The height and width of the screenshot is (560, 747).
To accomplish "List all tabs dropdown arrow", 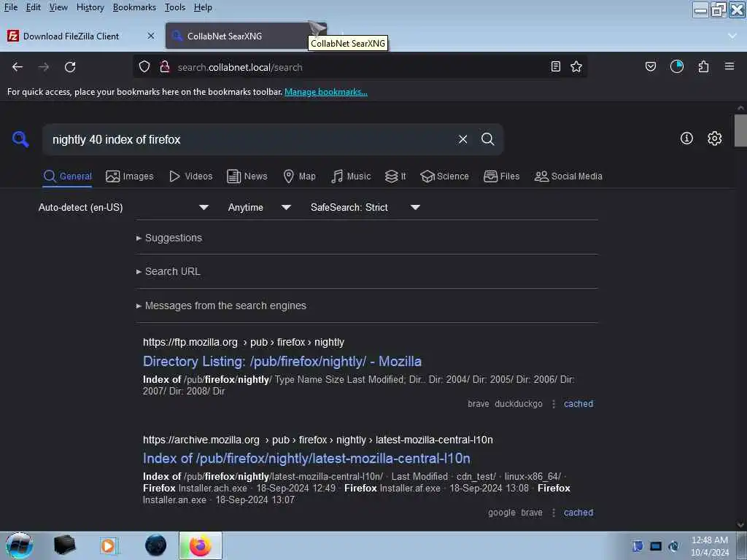I will [732, 36].
